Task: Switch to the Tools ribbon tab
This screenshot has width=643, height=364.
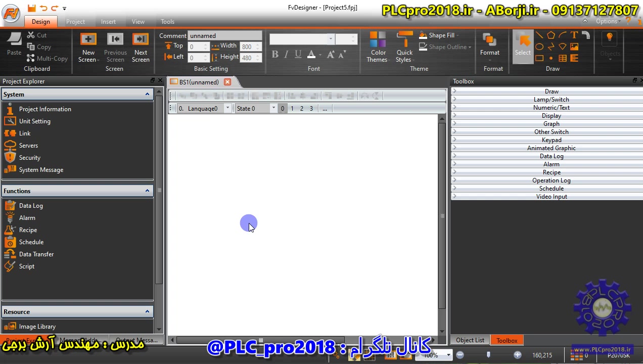Action: click(x=167, y=22)
